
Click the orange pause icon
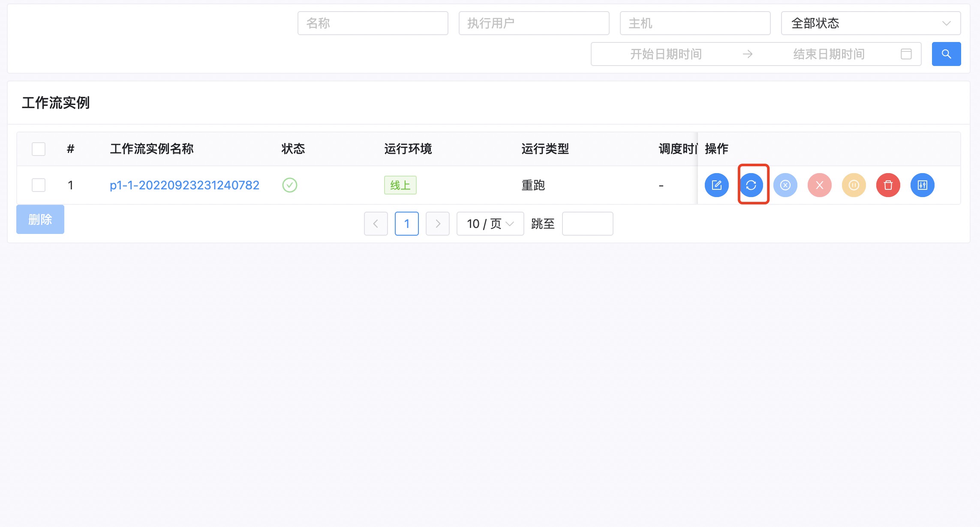(854, 185)
